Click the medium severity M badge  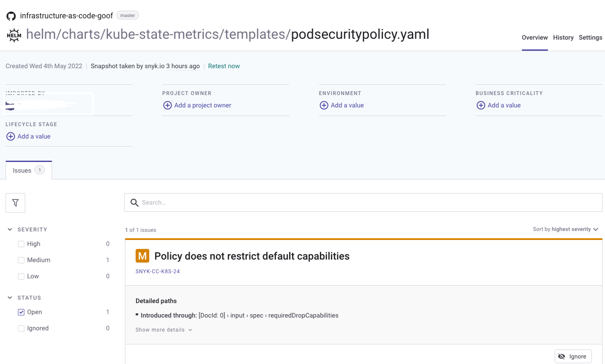[x=142, y=256]
